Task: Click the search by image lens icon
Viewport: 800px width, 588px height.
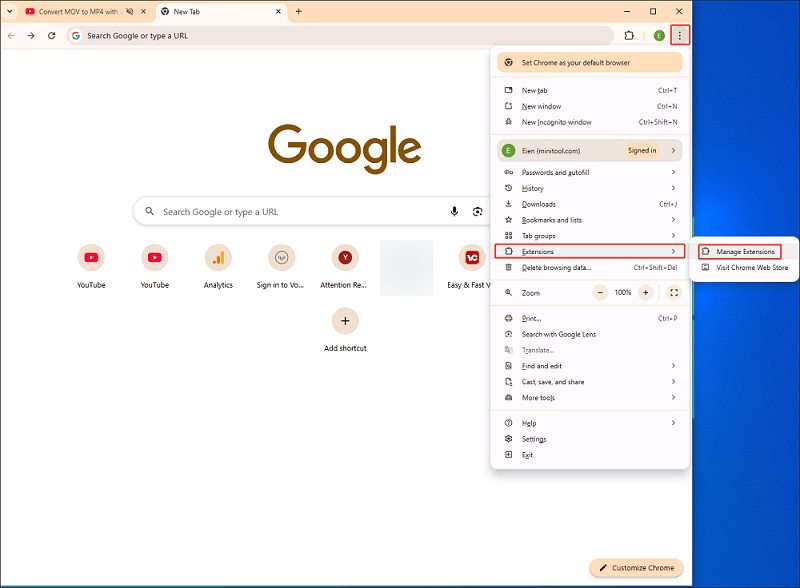Action: [x=478, y=211]
